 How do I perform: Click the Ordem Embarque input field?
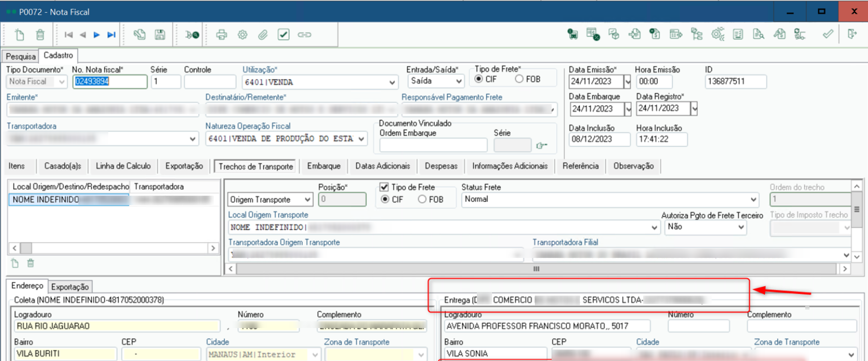[433, 145]
